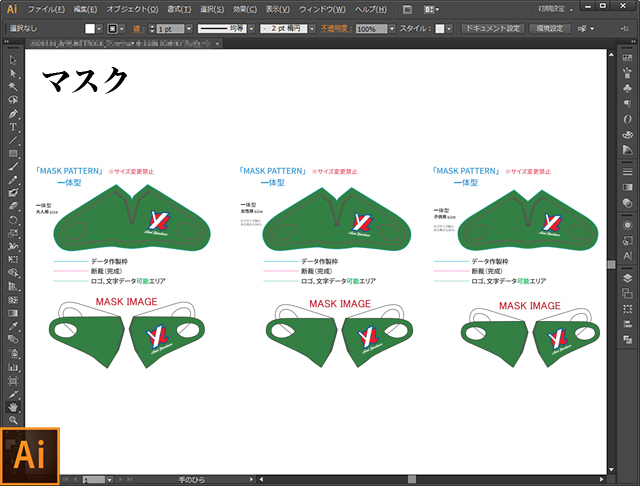Click the ドキュメント設定 button
640x486 pixels.
(493, 29)
